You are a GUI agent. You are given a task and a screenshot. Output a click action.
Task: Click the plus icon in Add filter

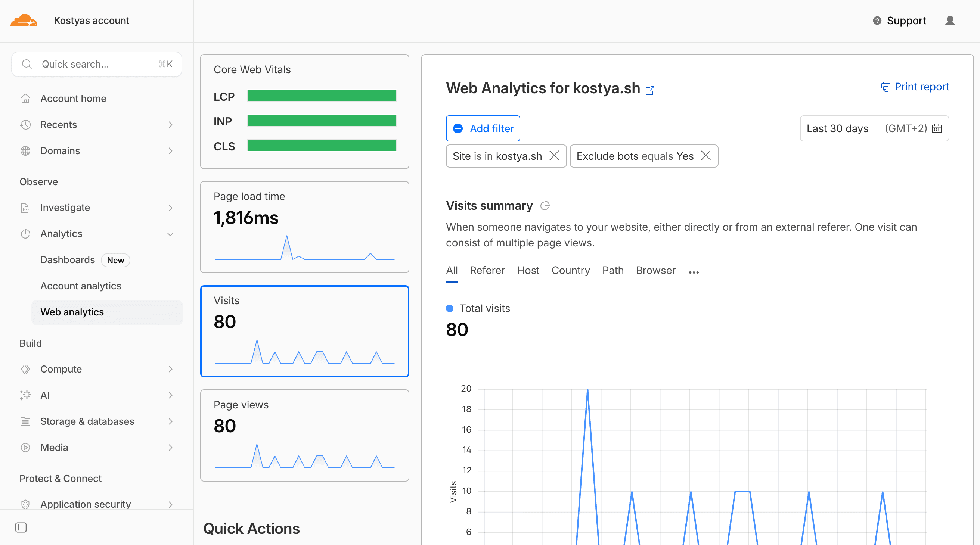point(458,128)
